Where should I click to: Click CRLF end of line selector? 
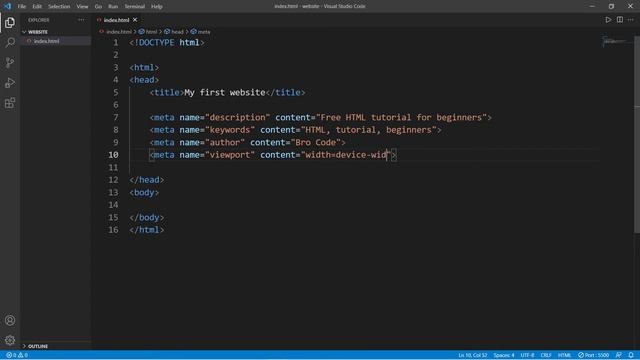[x=546, y=355]
